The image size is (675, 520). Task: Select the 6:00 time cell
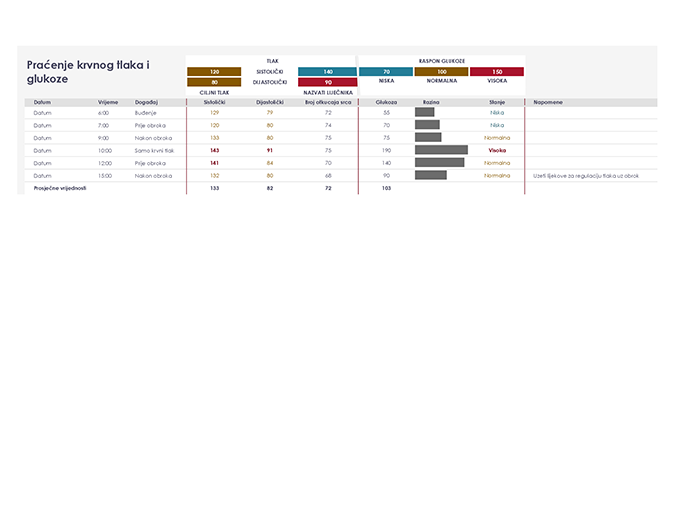click(x=103, y=113)
